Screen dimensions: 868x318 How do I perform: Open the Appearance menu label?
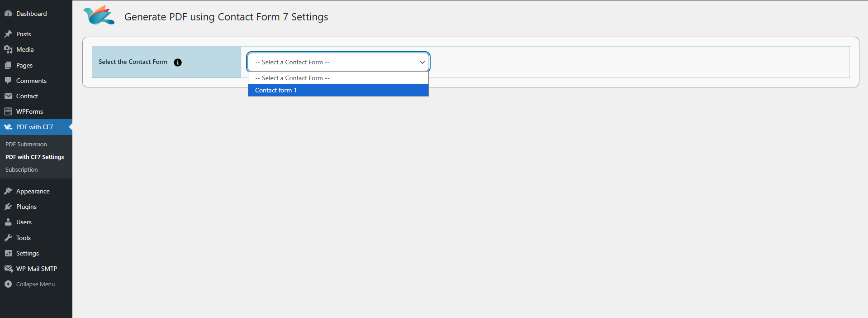[x=33, y=191]
